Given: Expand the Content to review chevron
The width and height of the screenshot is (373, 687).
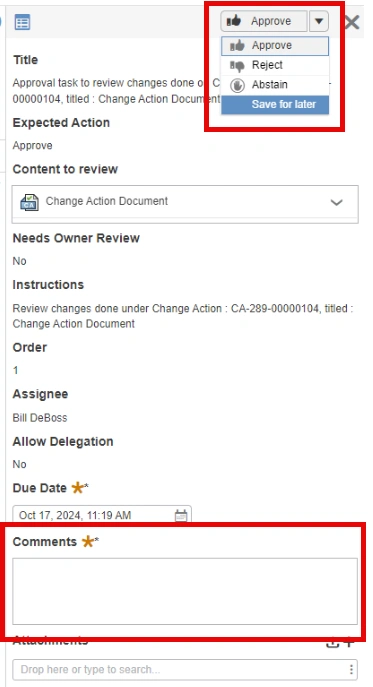Looking at the screenshot, I should pyautogui.click(x=336, y=202).
